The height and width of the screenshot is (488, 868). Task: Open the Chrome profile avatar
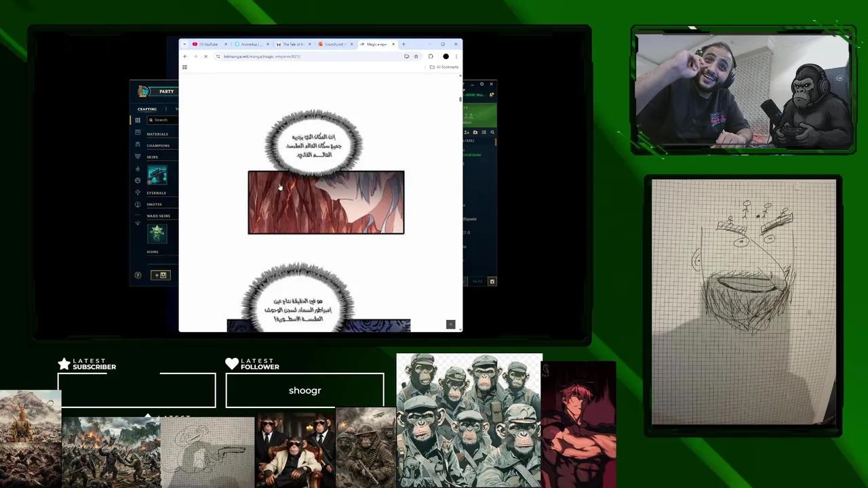(446, 56)
